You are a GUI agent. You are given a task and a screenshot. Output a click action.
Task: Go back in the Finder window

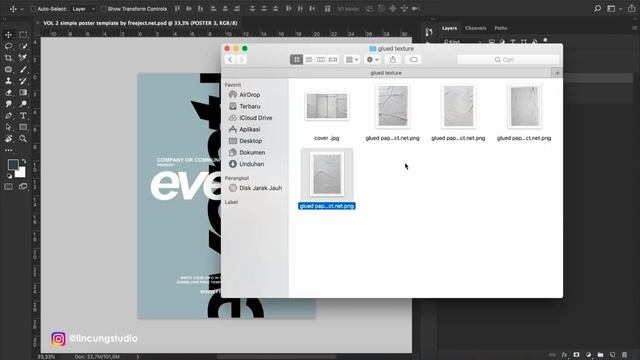coord(230,60)
